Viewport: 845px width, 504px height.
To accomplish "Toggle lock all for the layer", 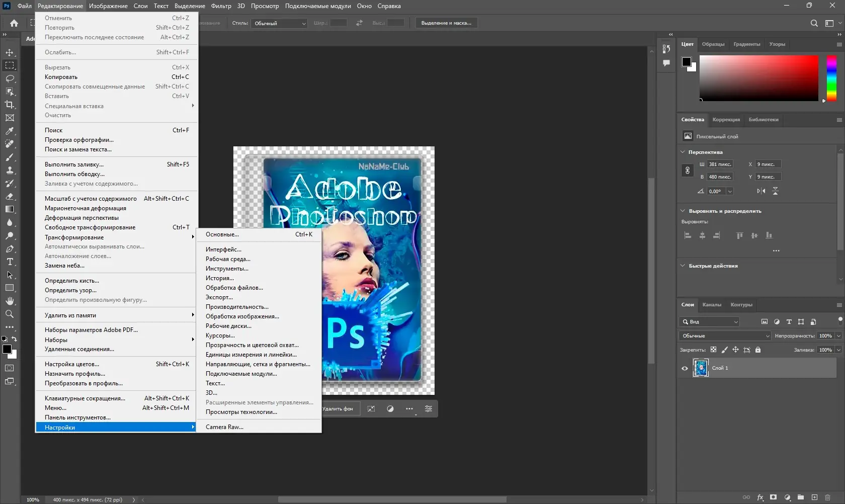I will [758, 350].
